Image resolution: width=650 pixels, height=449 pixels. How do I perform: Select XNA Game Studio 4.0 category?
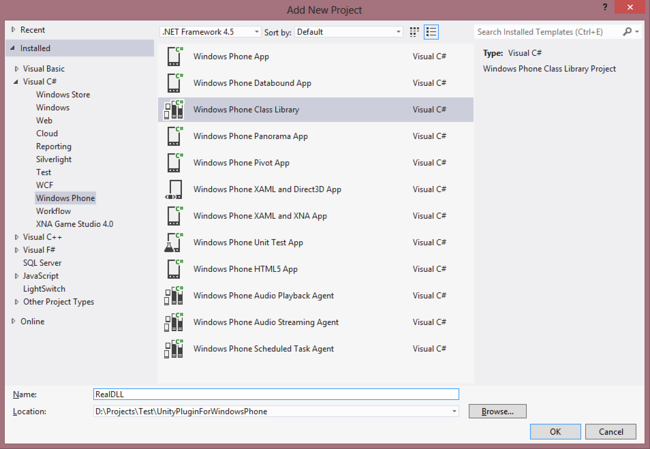coord(75,224)
